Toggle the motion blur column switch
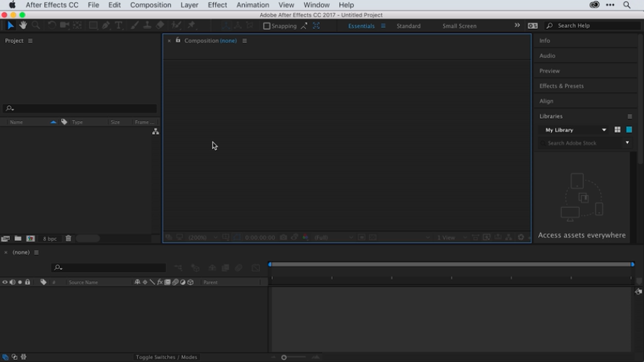 point(175,282)
